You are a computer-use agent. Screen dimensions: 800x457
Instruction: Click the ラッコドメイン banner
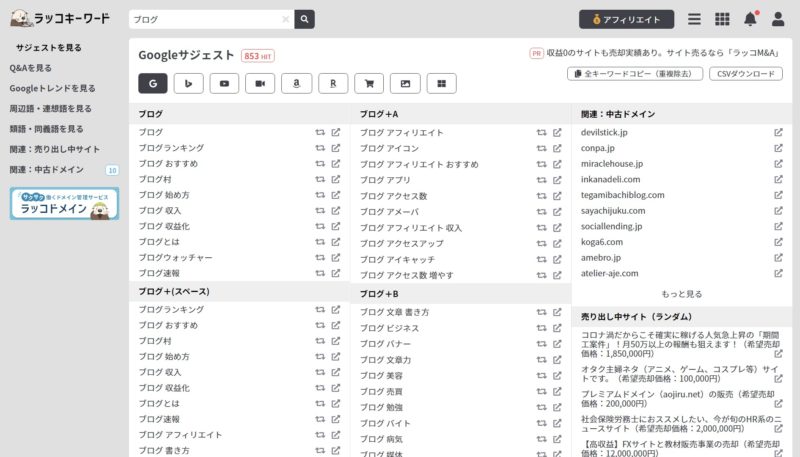tap(64, 204)
